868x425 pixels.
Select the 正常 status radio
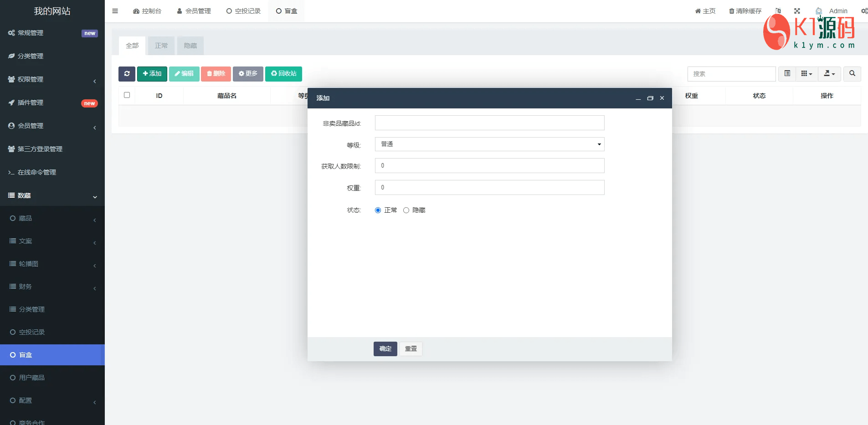coord(378,210)
